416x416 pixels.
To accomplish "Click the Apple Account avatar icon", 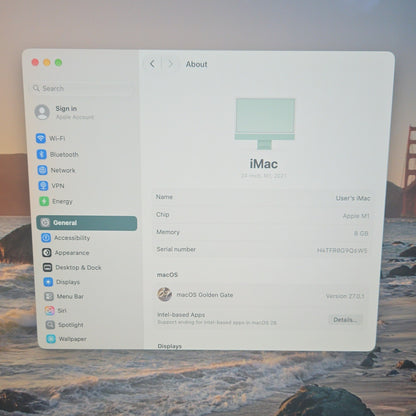I will coord(42,112).
